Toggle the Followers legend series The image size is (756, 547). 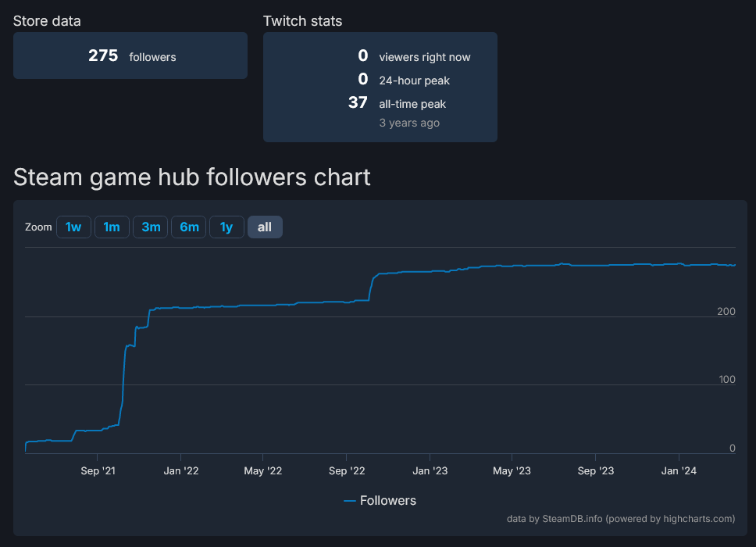(387, 500)
